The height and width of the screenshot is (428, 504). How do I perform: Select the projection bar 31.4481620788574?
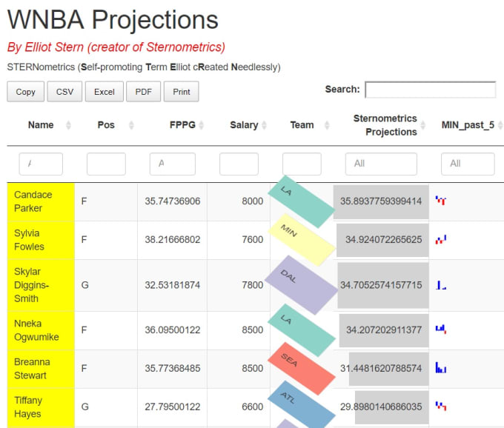click(389, 369)
